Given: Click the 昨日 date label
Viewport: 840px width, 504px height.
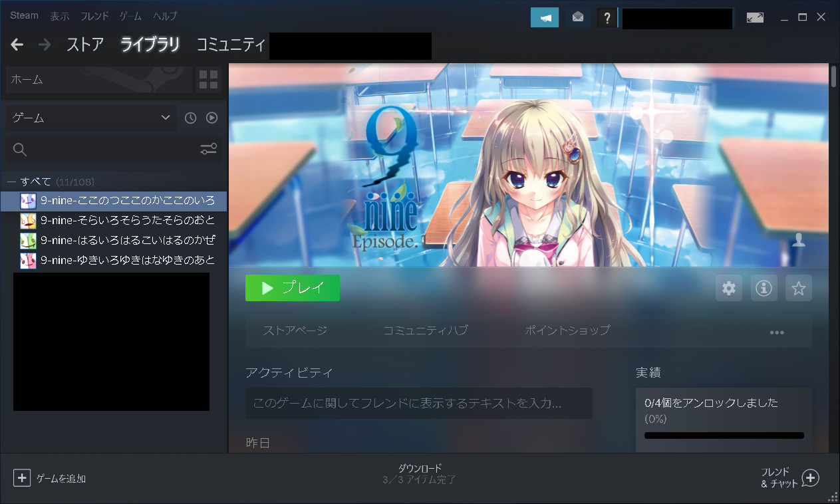Looking at the screenshot, I should (x=258, y=442).
